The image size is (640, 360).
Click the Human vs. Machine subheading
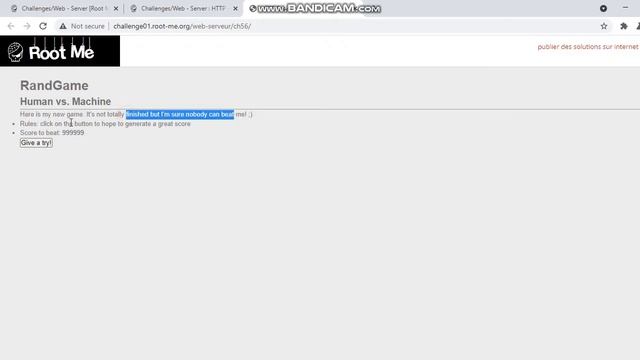pyautogui.click(x=65, y=102)
